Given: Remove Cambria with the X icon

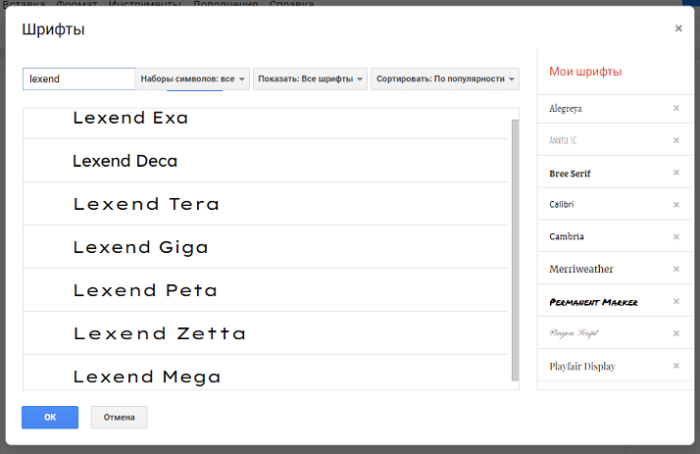Looking at the screenshot, I should pos(676,237).
